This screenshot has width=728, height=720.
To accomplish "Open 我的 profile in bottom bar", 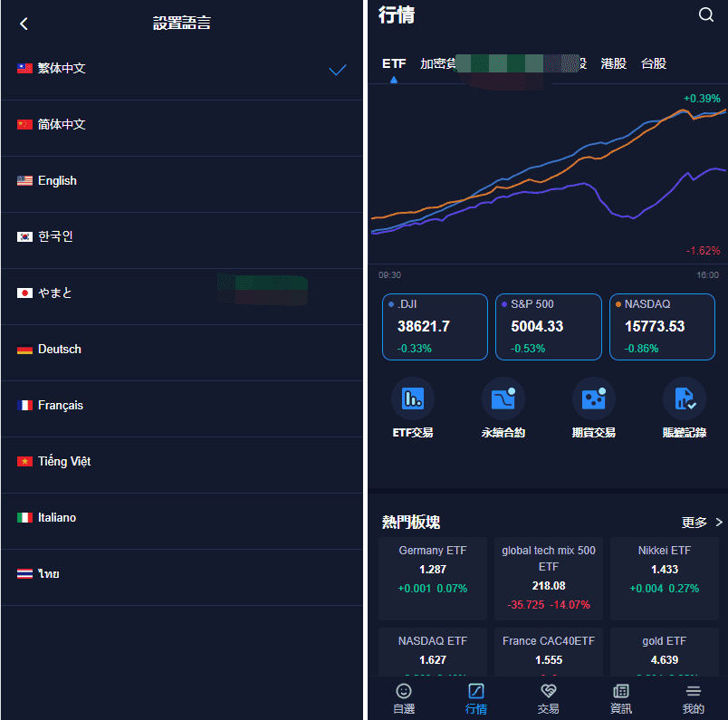I will (x=693, y=698).
